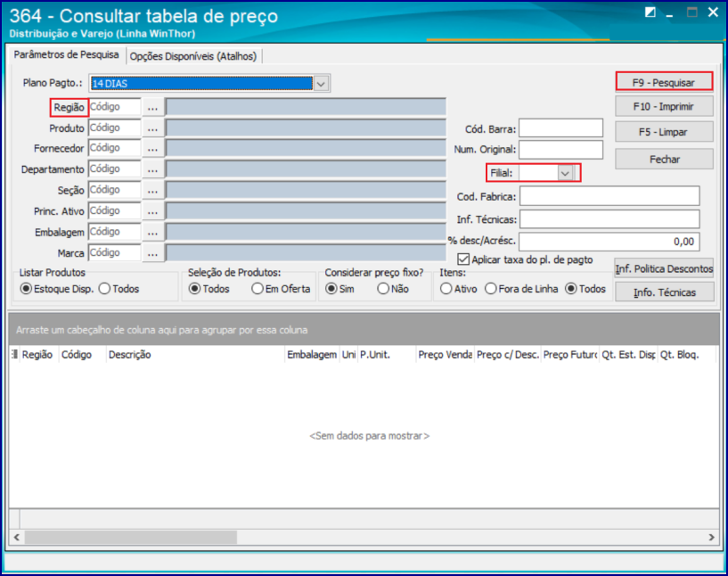Sort by the Preço Venda column header
Viewport: 728px width, 576px height.
[445, 354]
